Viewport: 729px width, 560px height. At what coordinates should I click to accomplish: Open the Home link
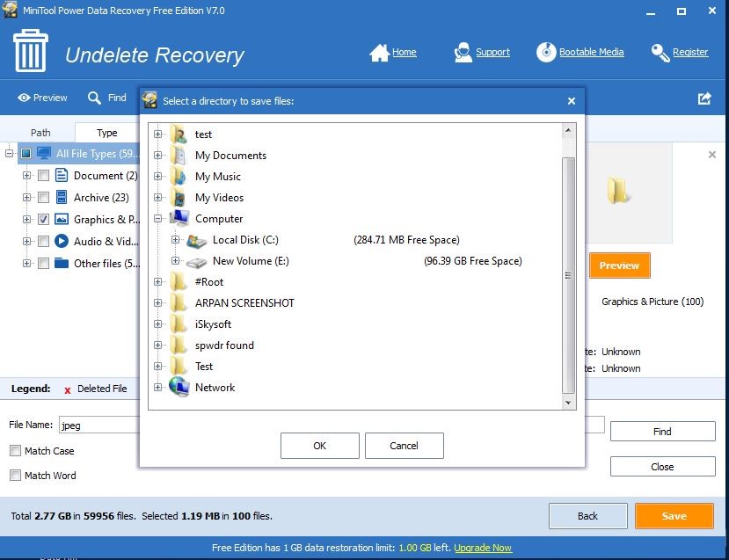click(x=404, y=52)
